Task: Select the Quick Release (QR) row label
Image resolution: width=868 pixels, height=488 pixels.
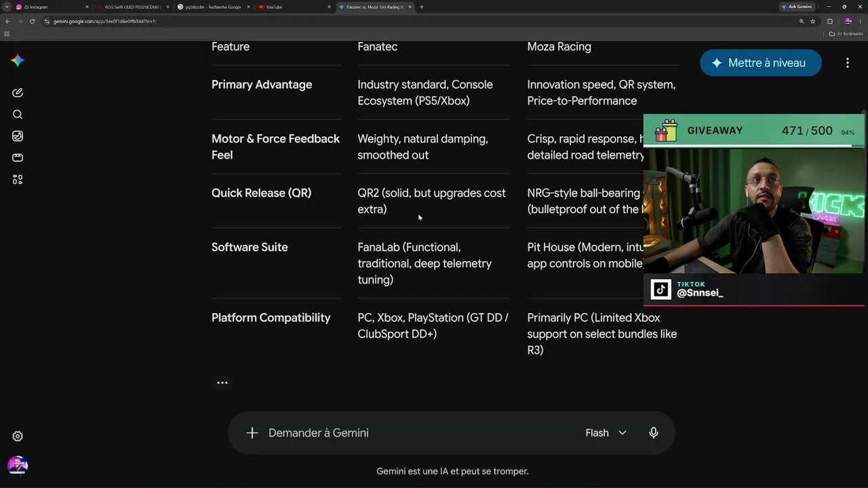Action: (262, 193)
